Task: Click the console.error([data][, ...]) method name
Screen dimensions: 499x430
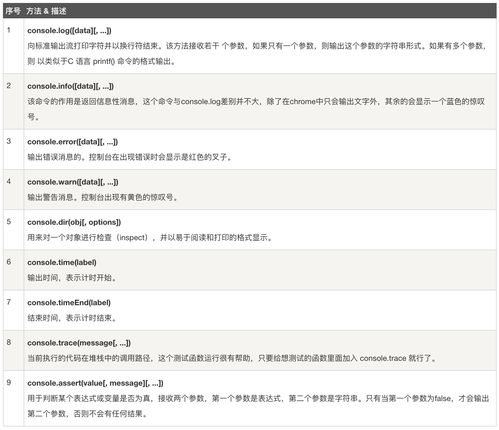Action: [x=73, y=142]
